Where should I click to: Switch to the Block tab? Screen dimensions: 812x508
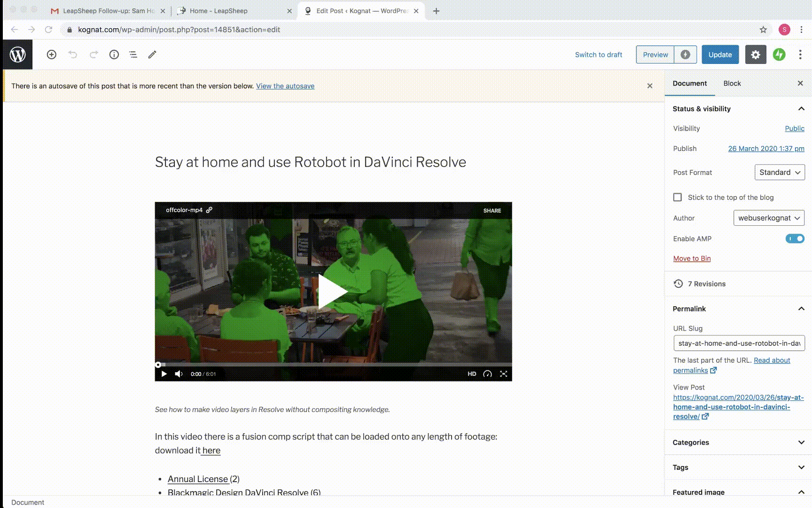732,83
